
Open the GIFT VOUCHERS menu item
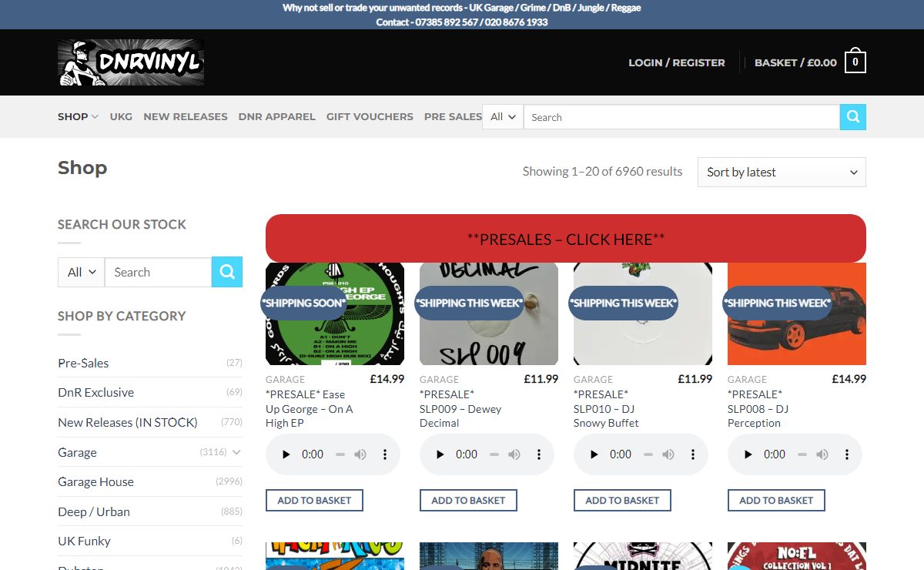pyautogui.click(x=370, y=117)
